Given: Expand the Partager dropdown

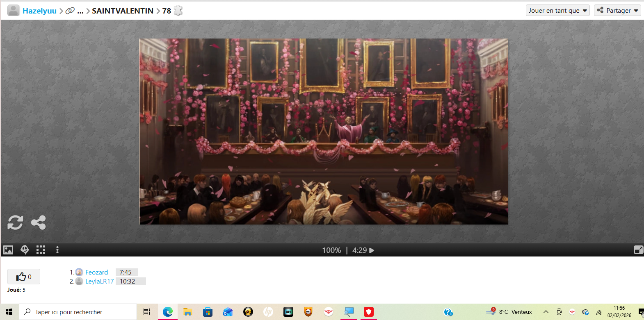Looking at the screenshot, I should pyautogui.click(x=617, y=10).
